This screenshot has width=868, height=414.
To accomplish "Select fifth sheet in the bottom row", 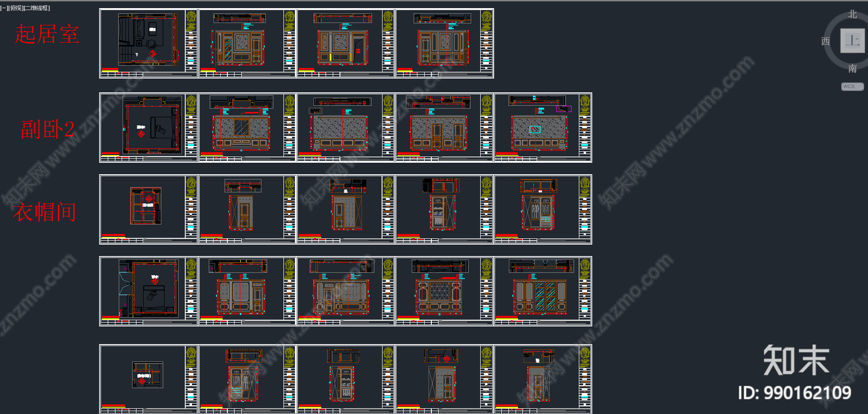I will (x=543, y=379).
